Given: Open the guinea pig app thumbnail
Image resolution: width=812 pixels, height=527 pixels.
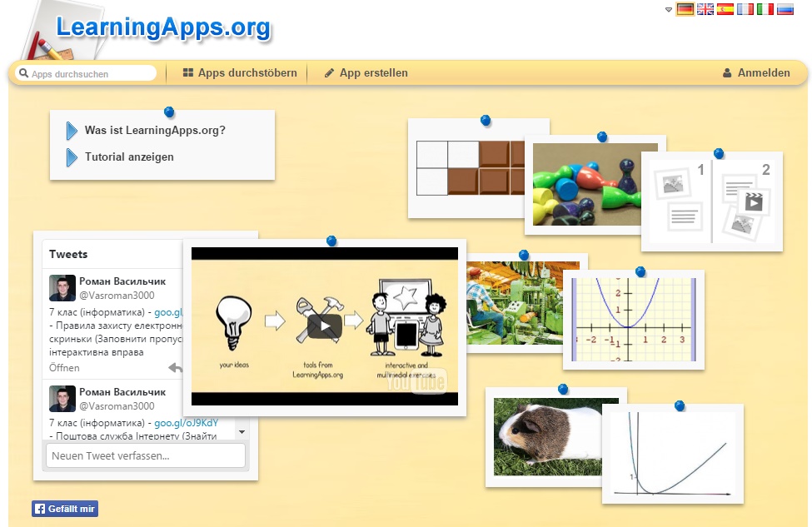Looking at the screenshot, I should coord(545,436).
